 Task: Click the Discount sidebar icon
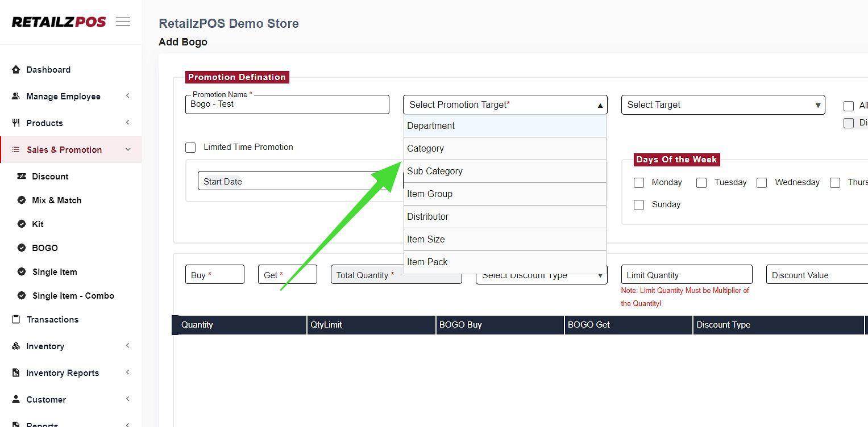22,177
